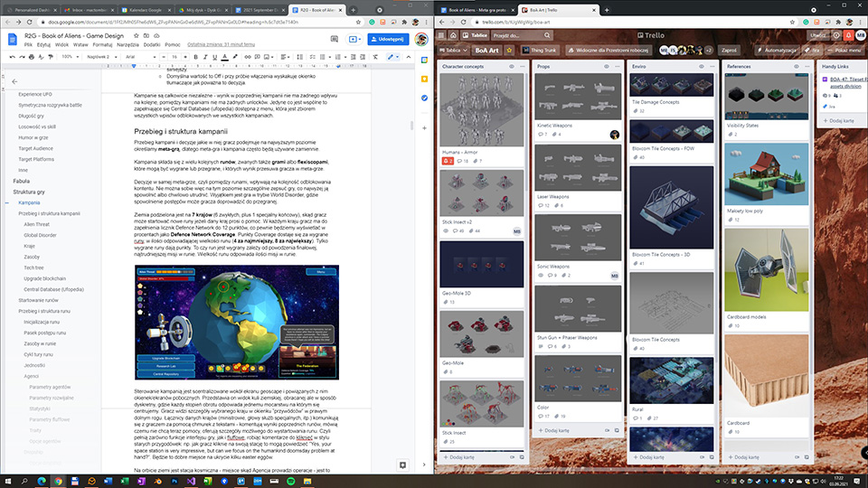The width and height of the screenshot is (868, 488).
Task: Increase the font size with plus button
Action: 185,57
